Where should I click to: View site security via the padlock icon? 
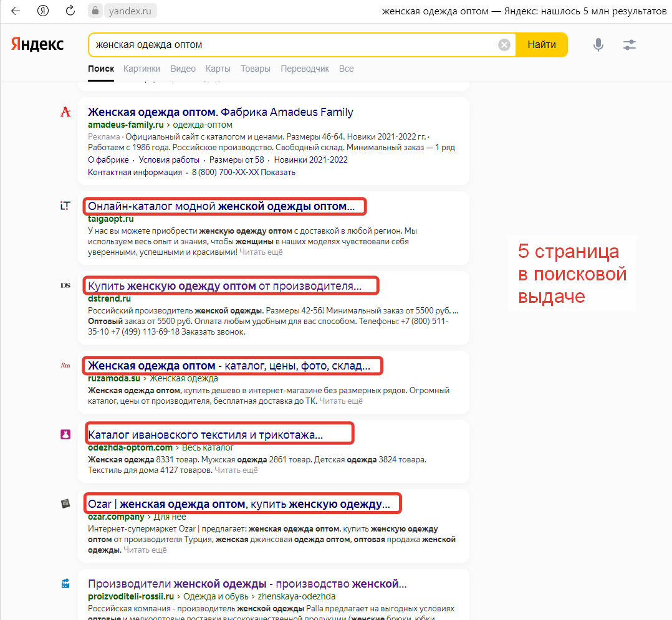coord(95,11)
